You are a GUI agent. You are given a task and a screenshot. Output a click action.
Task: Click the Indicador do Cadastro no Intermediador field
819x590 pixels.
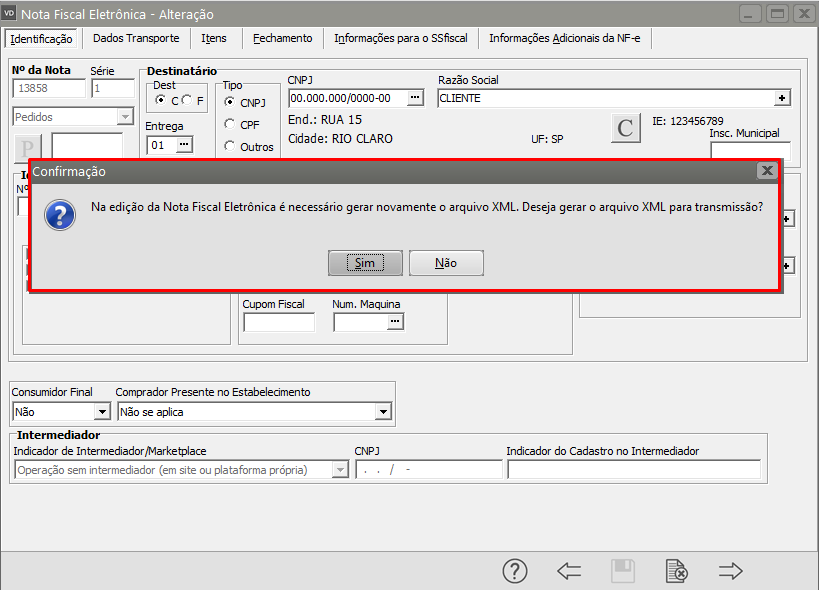[633, 469]
